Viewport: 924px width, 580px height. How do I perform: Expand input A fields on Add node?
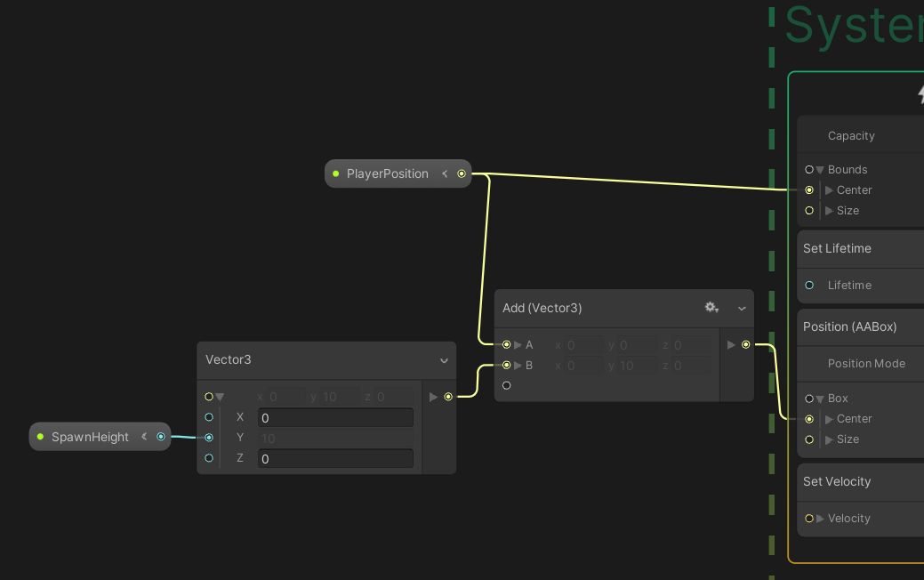[x=518, y=345]
